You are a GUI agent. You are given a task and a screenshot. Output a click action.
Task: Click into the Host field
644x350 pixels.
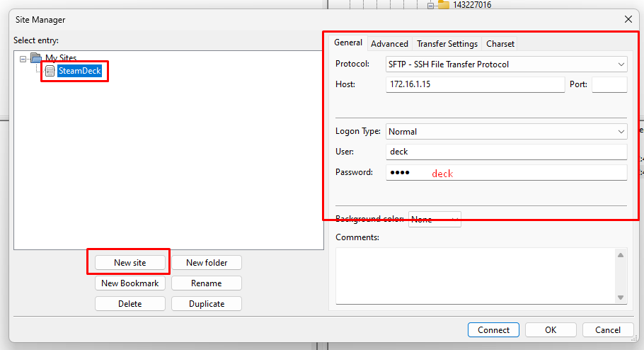click(x=474, y=85)
